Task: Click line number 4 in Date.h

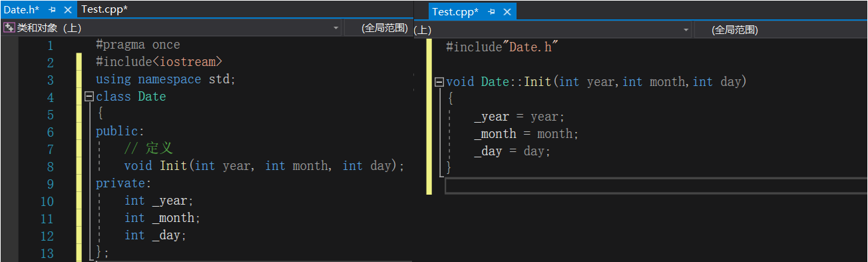Action: tap(49, 97)
